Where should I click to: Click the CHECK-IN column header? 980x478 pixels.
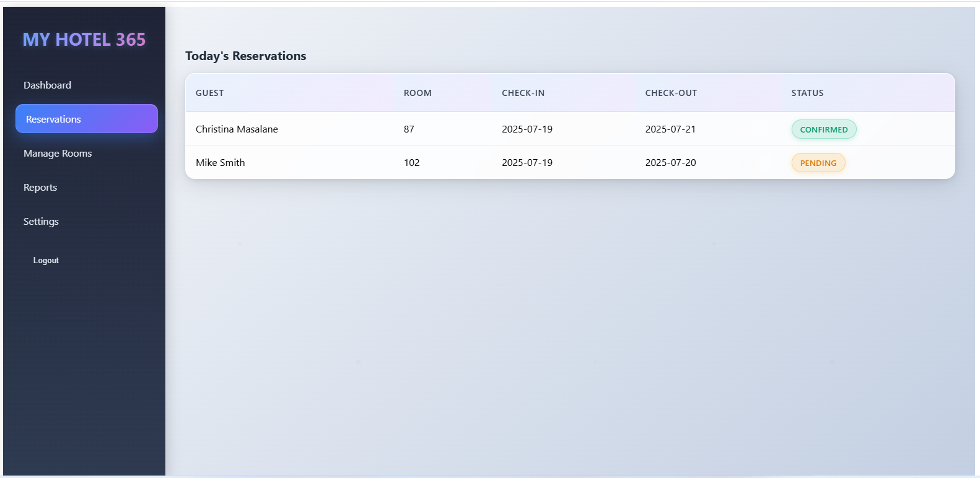(x=523, y=93)
